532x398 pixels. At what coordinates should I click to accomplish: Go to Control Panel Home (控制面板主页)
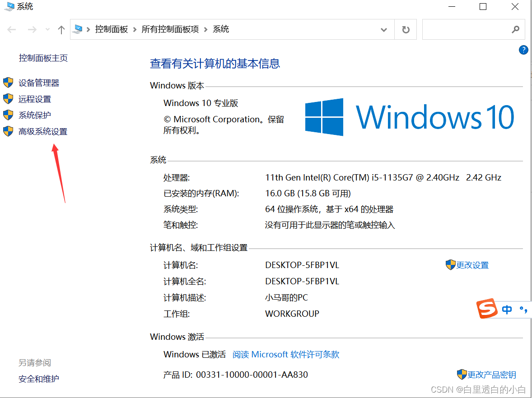43,58
